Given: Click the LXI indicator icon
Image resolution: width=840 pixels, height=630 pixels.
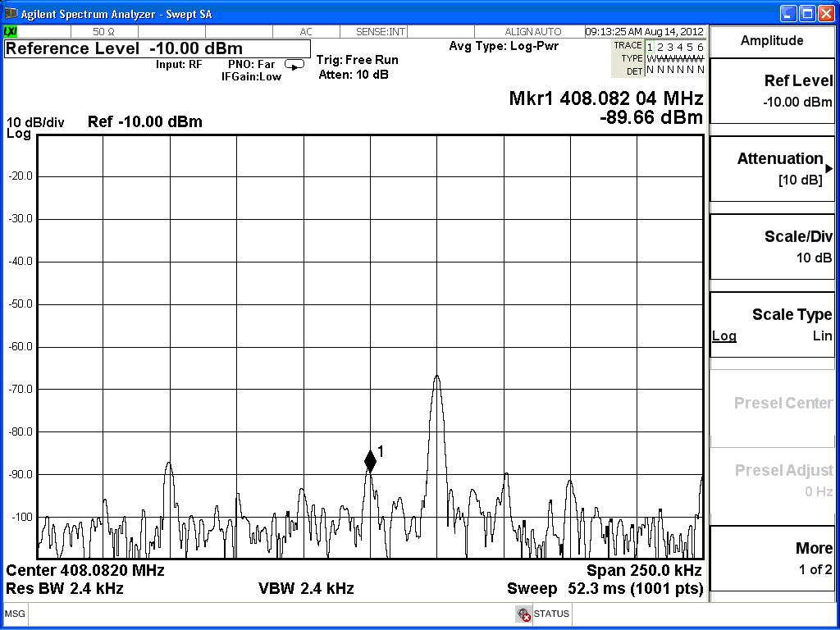Looking at the screenshot, I should pyautogui.click(x=10, y=32).
